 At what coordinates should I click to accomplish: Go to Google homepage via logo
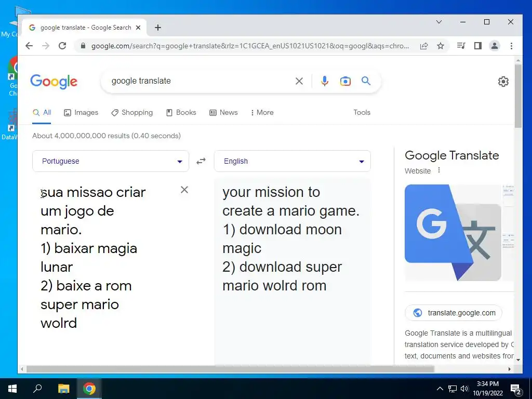(54, 82)
